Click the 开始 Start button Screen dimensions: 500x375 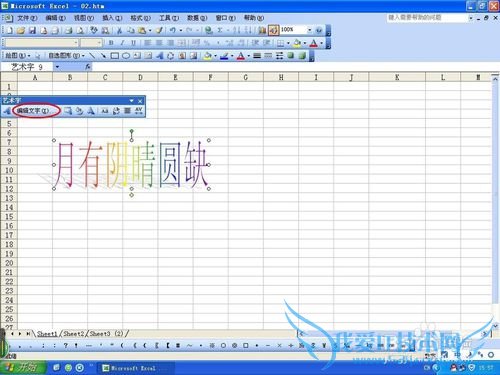pos(22,367)
